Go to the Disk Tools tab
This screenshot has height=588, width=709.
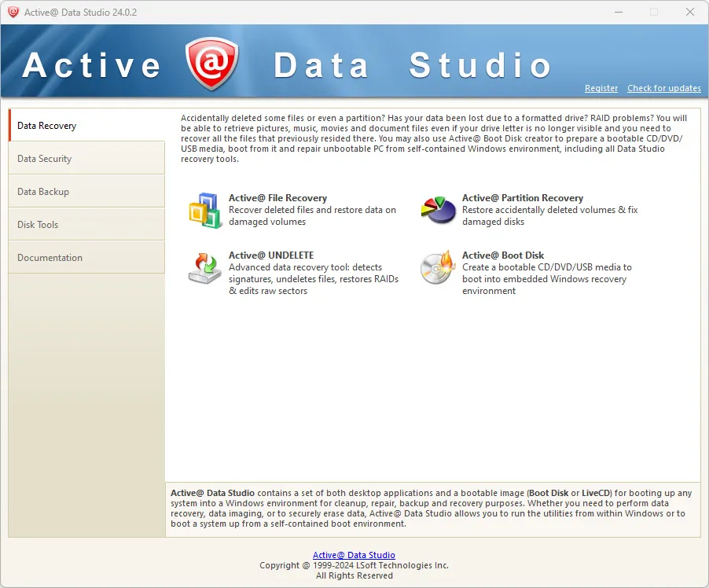point(86,224)
